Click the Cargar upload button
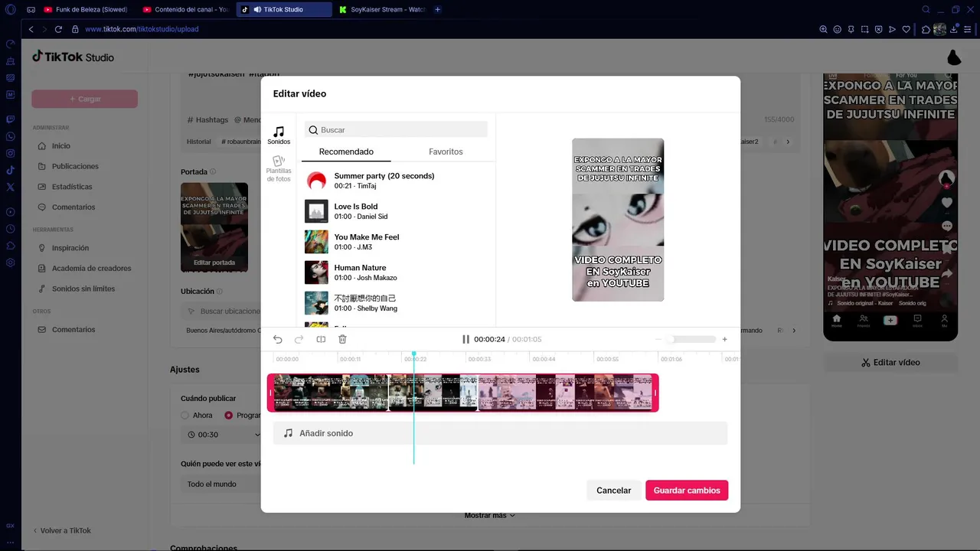The width and height of the screenshot is (980, 551). [84, 99]
